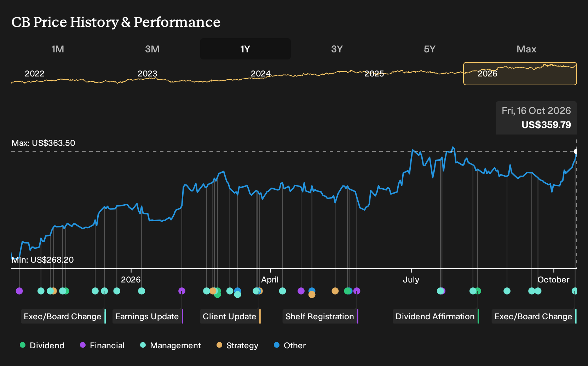Select the 3M time range tab
The image size is (588, 366).
point(152,49)
